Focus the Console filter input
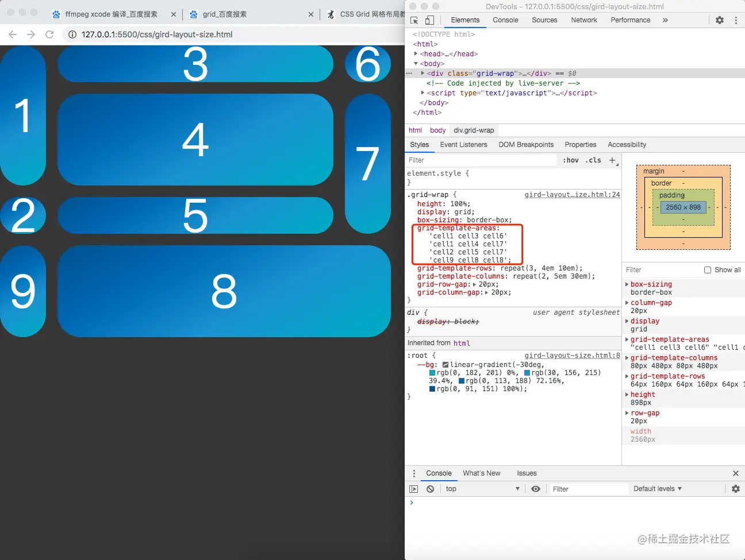This screenshot has width=745, height=560. [589, 489]
